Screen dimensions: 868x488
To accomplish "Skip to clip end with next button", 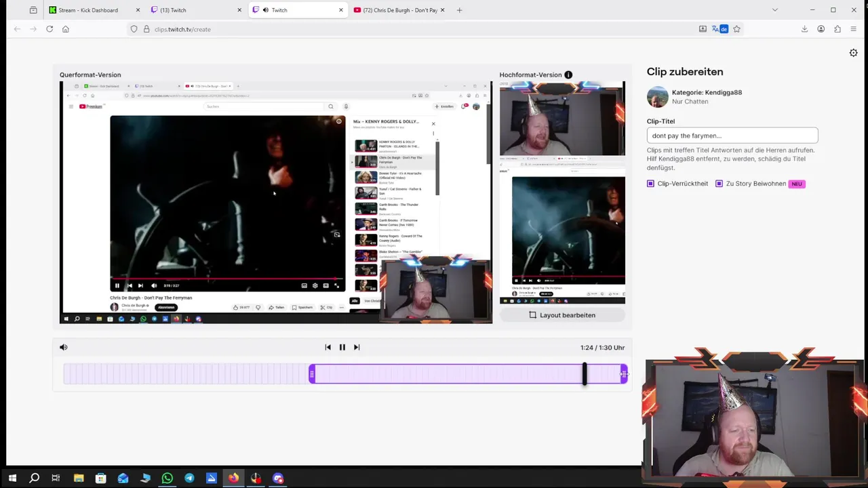I will tap(357, 347).
